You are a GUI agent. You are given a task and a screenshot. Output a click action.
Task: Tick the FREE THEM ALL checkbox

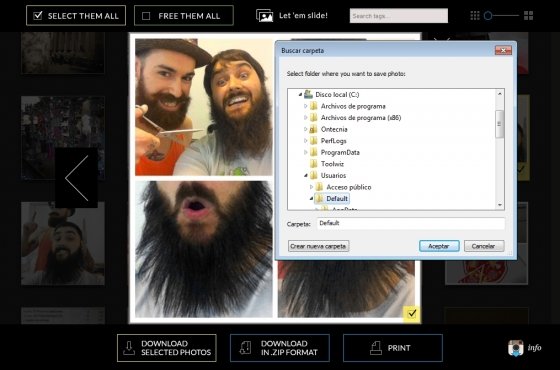tap(146, 16)
